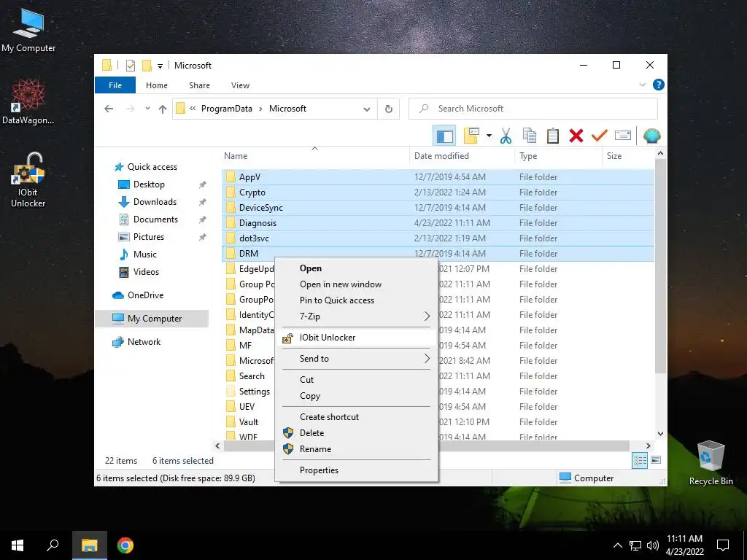The width and height of the screenshot is (747, 560).
Task: Click the orange checkmark Properties toolbar icon
Action: pyautogui.click(x=600, y=136)
